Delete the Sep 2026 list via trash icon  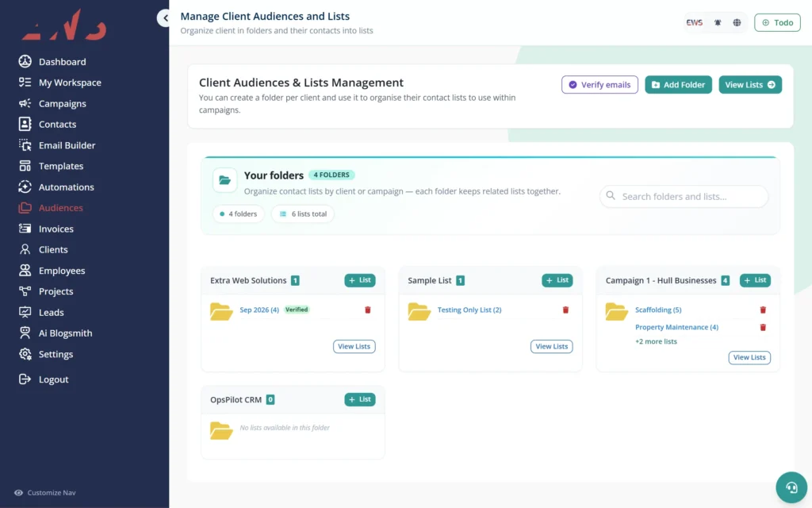click(x=368, y=310)
